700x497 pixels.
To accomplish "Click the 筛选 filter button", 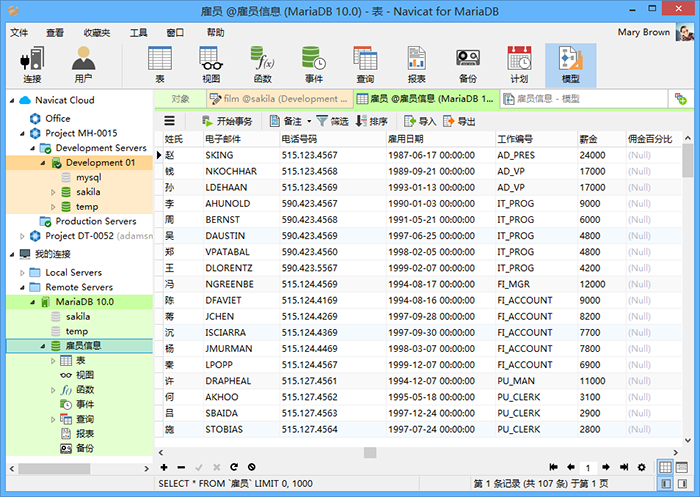I will coord(333,121).
